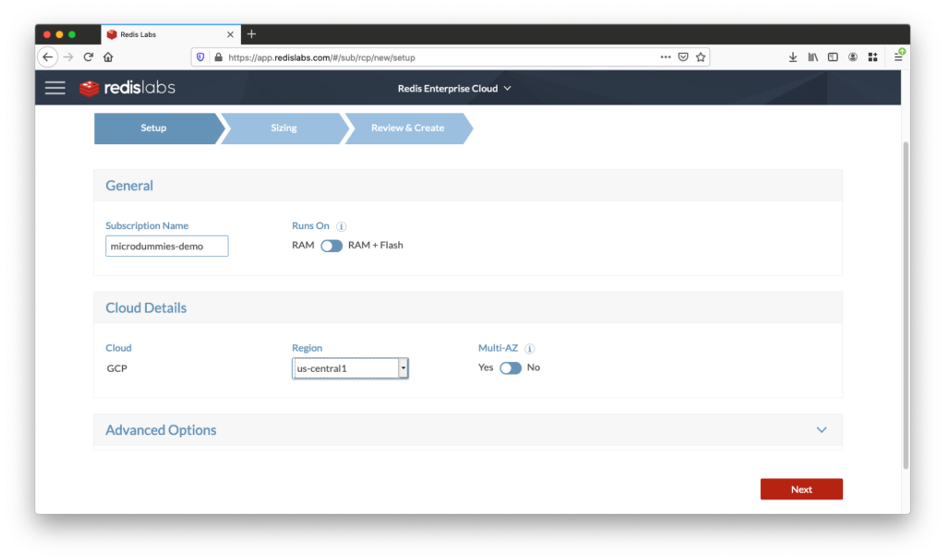Bookmark this page with star icon
The height and width of the screenshot is (560, 945).
[700, 57]
